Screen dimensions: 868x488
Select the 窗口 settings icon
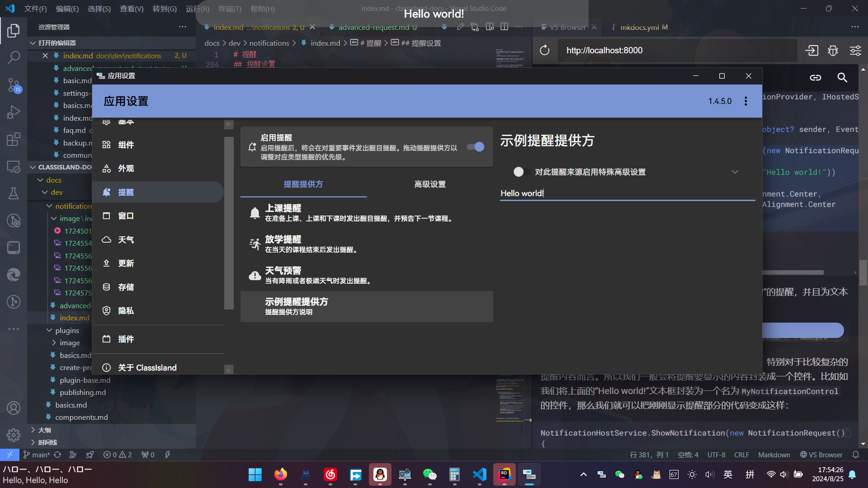[x=106, y=216]
